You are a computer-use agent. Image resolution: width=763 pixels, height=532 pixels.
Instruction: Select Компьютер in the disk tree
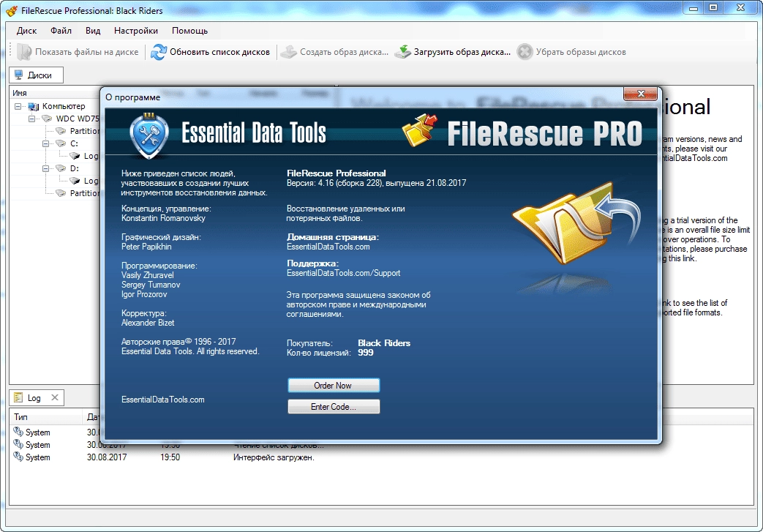(x=64, y=106)
